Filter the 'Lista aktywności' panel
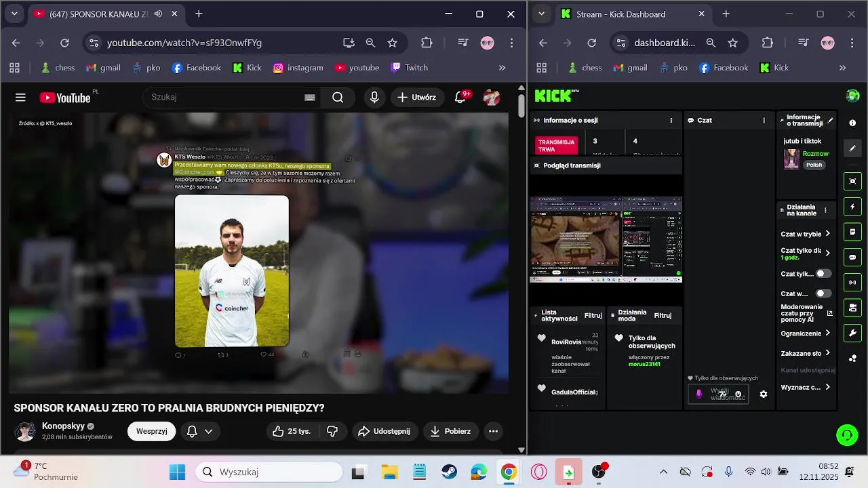The width and height of the screenshot is (868, 488). (x=593, y=315)
